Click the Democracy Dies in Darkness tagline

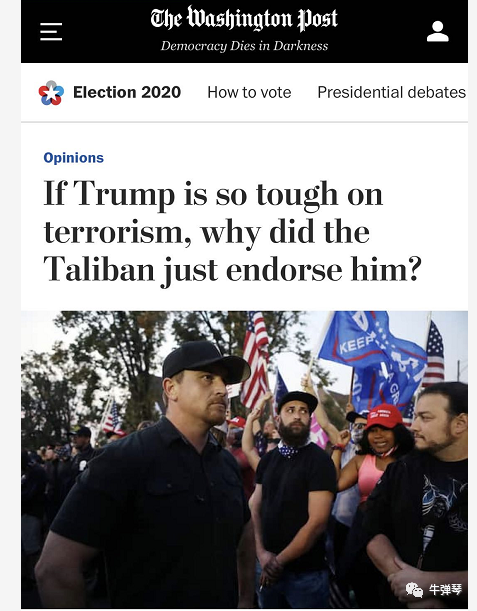(244, 46)
